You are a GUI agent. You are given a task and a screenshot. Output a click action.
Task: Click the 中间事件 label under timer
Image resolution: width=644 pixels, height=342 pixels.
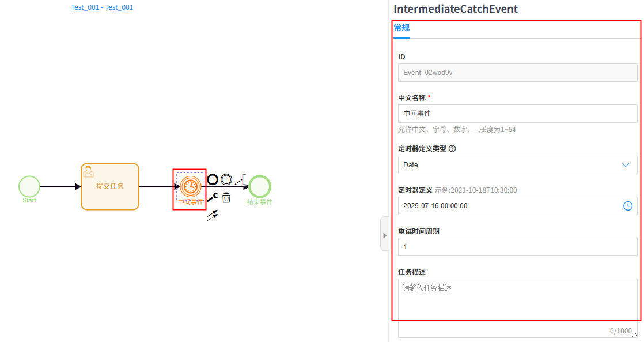point(191,202)
